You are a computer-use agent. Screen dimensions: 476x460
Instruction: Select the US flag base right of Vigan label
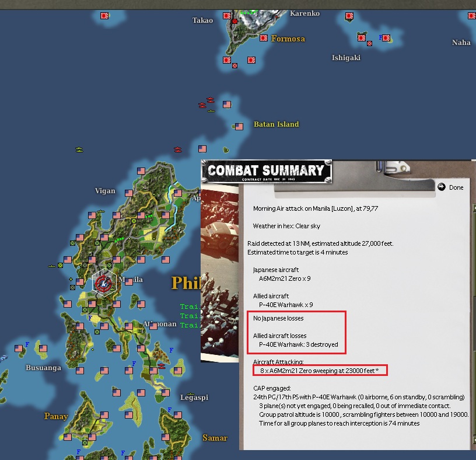point(129,193)
